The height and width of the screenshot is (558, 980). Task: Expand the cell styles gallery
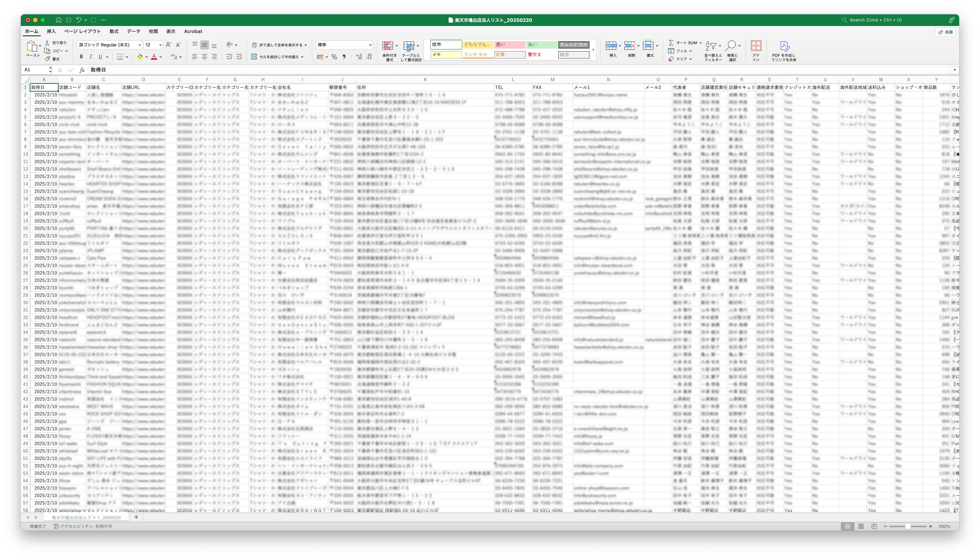coord(593,49)
